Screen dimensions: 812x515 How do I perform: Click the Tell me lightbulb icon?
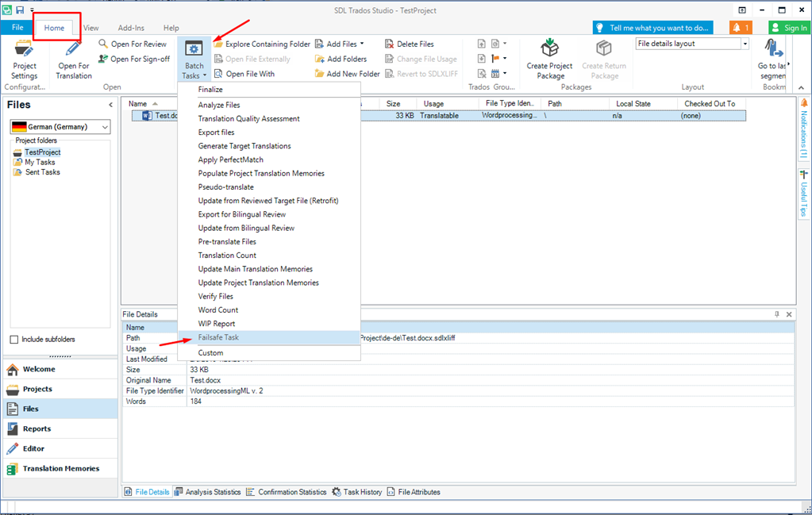click(600, 28)
